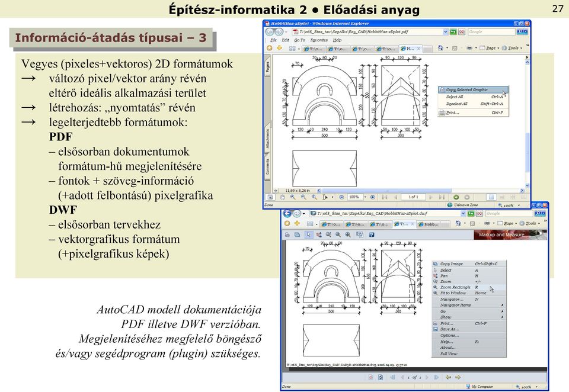Click Back arrow in DWF browser window

[x=287, y=214]
